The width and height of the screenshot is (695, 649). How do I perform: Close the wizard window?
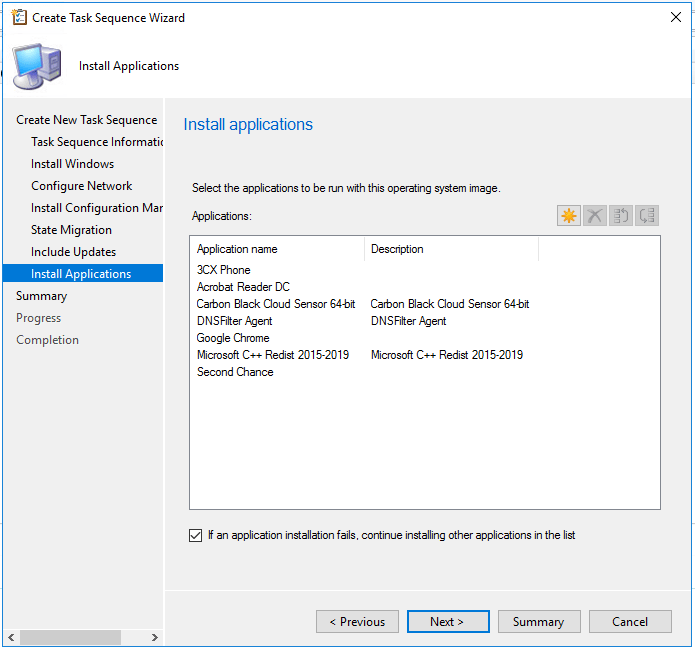coord(675,17)
